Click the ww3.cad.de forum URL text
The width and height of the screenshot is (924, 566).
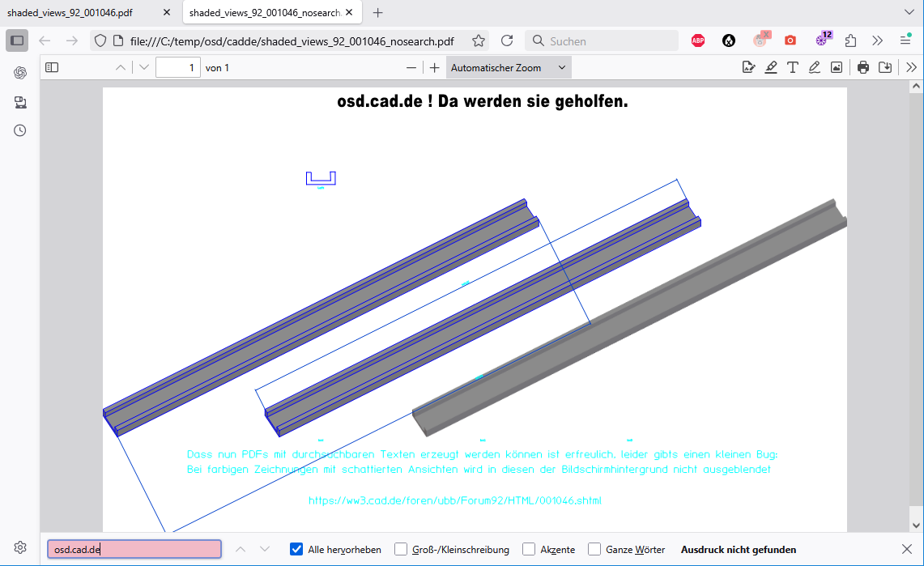pyautogui.click(x=455, y=500)
